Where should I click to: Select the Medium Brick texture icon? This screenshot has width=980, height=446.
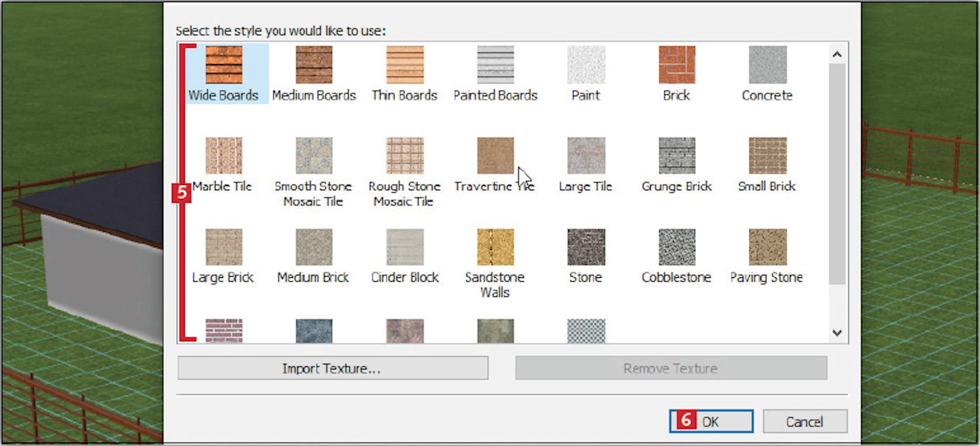click(314, 247)
